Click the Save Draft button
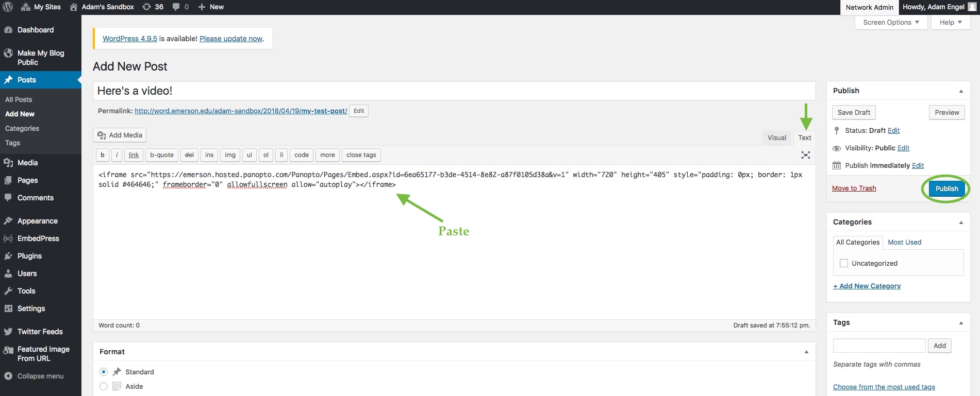Screen dimensions: 980x396 (x=854, y=112)
